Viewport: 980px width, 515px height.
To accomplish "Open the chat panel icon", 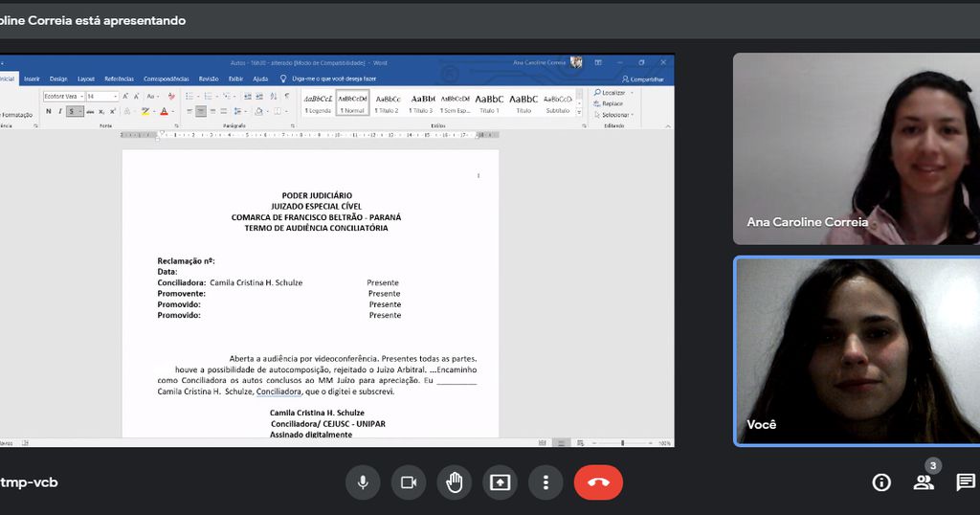I will [x=966, y=482].
